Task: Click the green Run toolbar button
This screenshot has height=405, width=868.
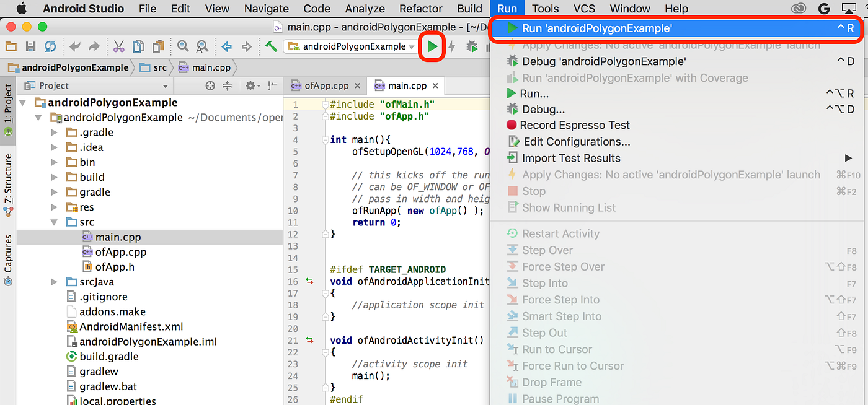Action: [432, 46]
